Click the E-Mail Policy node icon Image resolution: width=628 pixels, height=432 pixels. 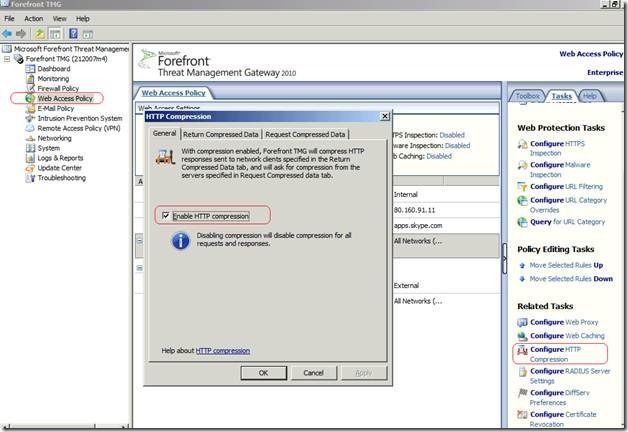click(30, 109)
